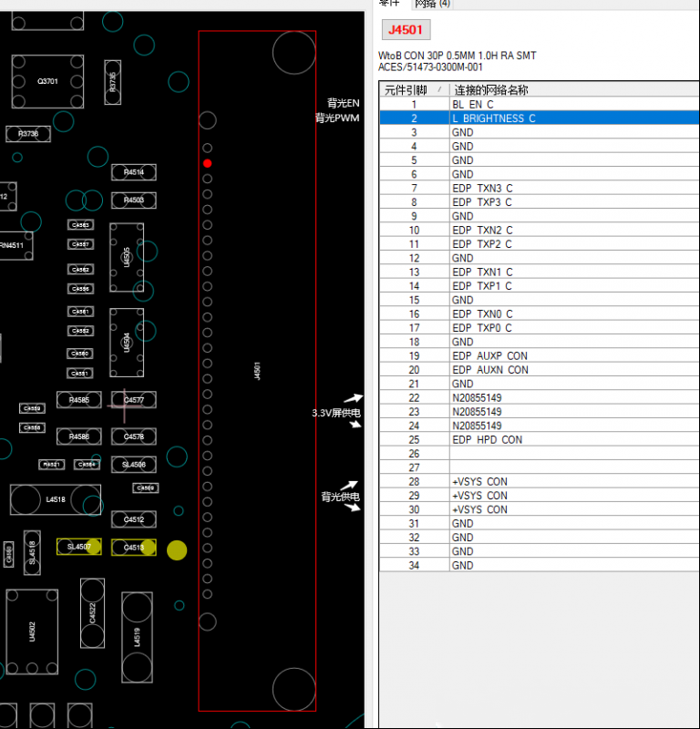Select pin 11 EDP_TXP2_C row
This screenshot has width=700, height=729.
tap(539, 244)
